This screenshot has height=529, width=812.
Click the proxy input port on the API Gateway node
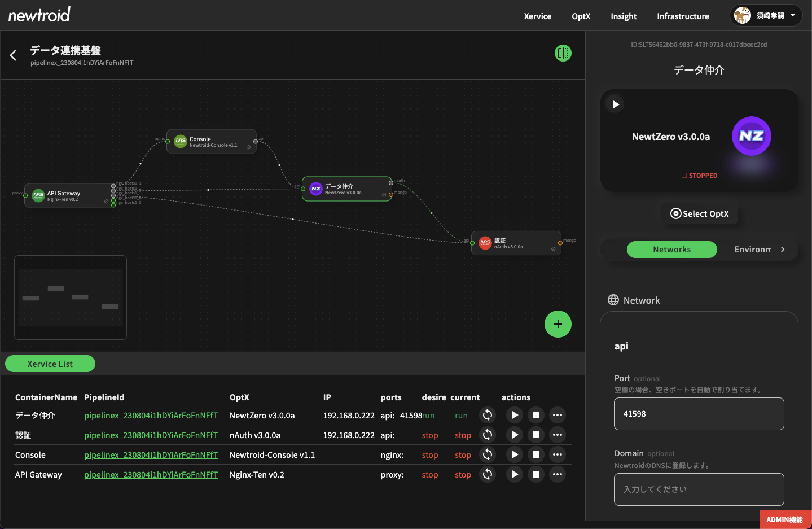coord(25,195)
